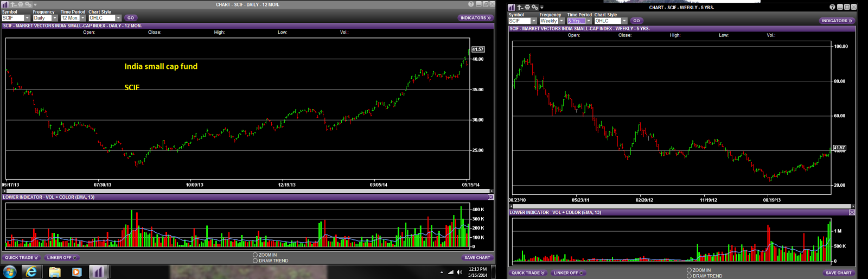Click 'LOWER INDICATOR - VOL + COLOR' header in daily chart

[49, 197]
